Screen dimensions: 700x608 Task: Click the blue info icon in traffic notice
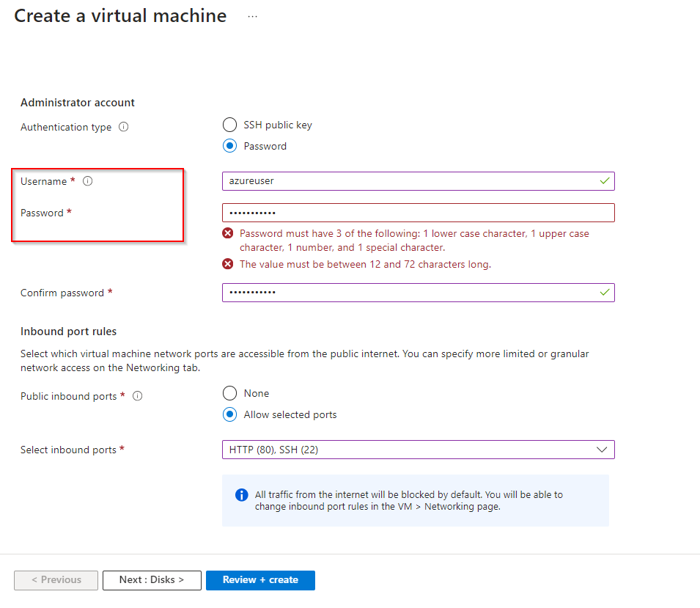pyautogui.click(x=241, y=495)
